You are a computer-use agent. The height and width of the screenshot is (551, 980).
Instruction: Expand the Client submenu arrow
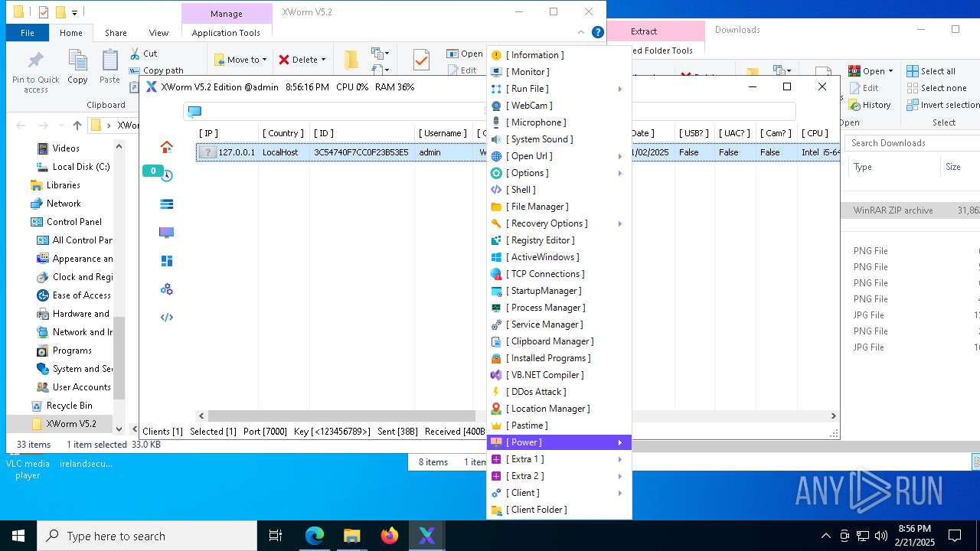click(x=620, y=493)
